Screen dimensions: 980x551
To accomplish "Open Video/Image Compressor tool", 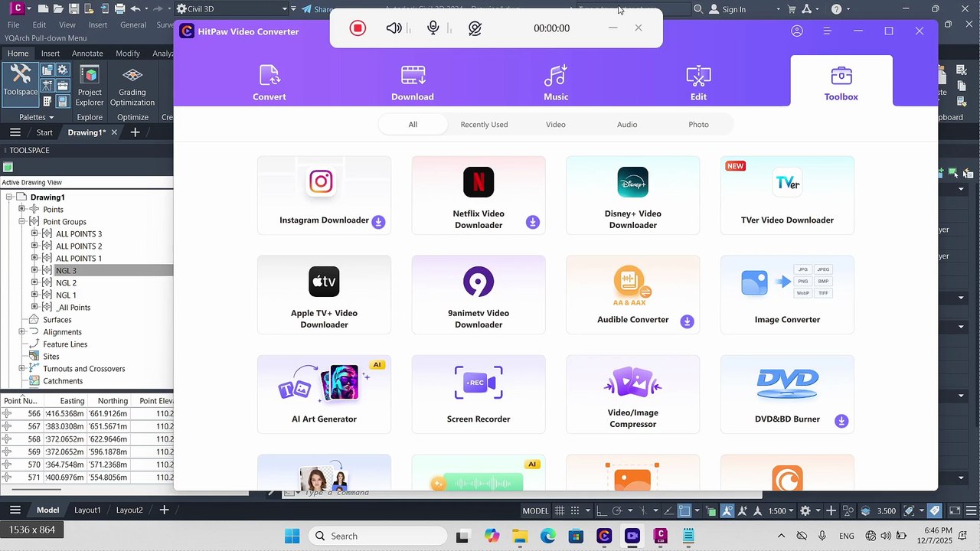I will point(633,394).
